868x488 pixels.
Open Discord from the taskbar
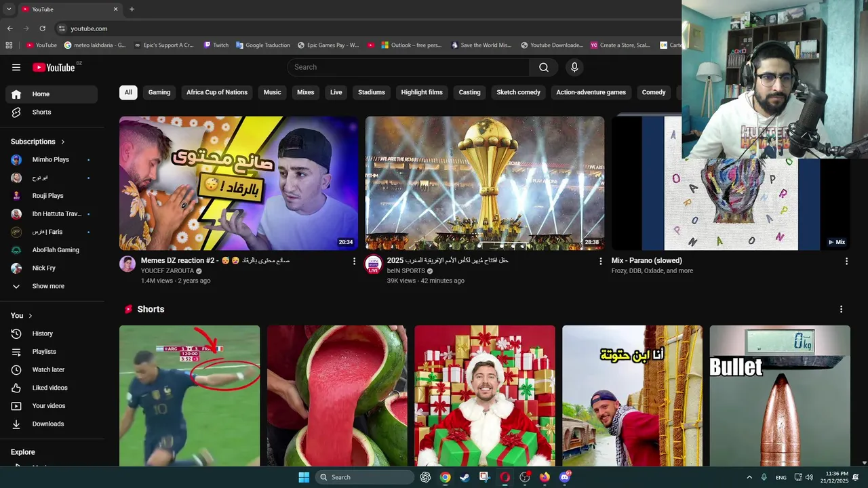tap(565, 477)
